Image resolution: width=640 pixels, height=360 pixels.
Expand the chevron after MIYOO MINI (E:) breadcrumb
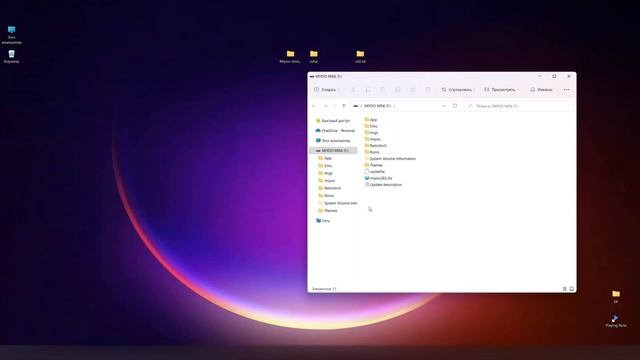[395, 106]
